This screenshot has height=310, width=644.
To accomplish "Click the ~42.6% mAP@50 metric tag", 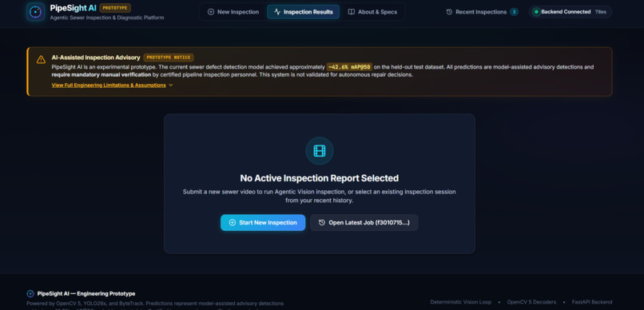I will pos(349,67).
